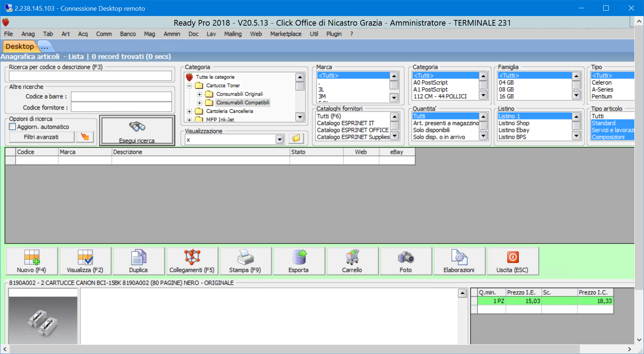The width and height of the screenshot is (644, 354).
Task: Click the Codice a barre input field
Action: [x=122, y=97]
